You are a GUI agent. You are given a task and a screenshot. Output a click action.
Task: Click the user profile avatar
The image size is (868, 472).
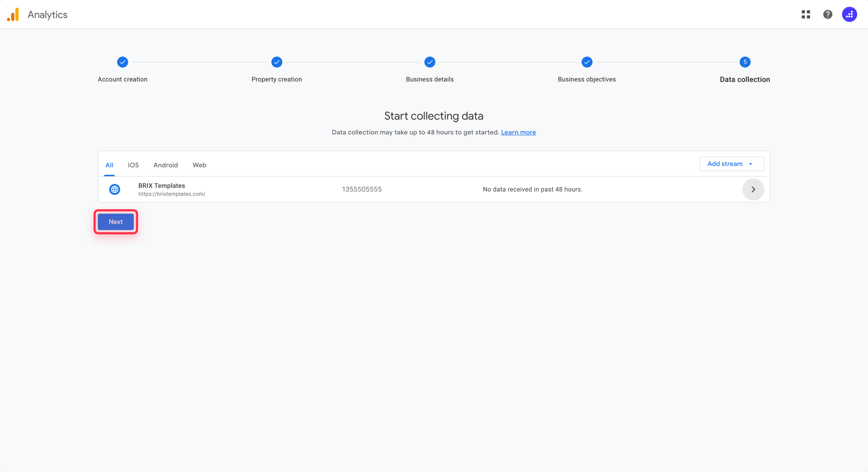[x=849, y=14]
